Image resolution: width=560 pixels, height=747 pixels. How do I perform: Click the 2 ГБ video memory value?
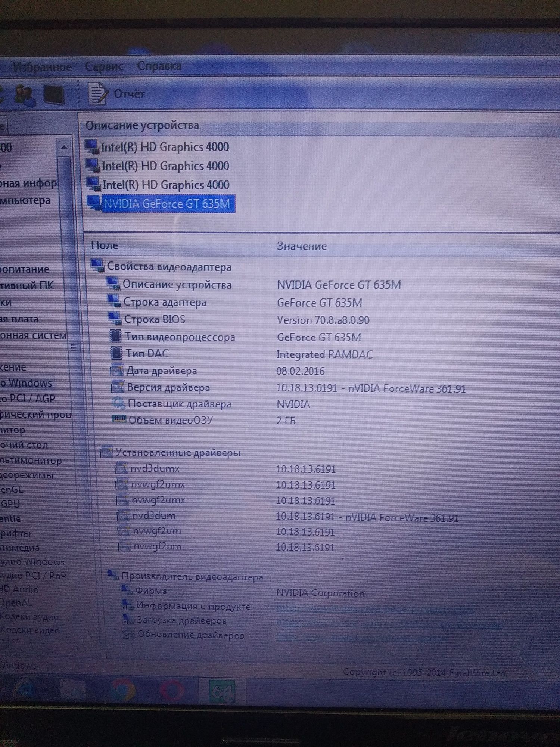286,421
